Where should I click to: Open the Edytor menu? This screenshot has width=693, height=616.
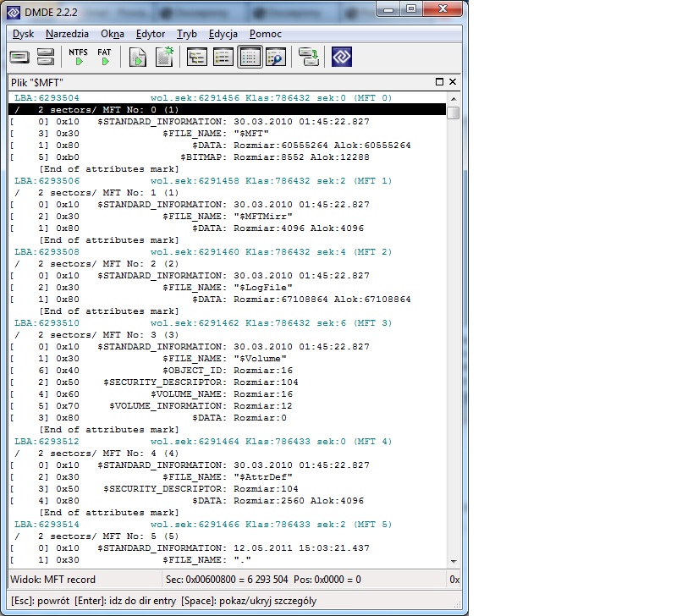coord(151,34)
